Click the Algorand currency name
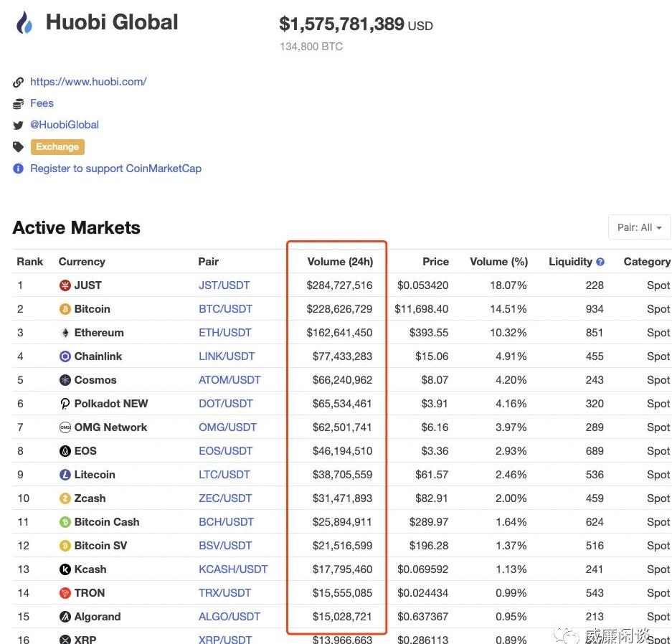Screen dimensions: 672x644 point(98,617)
